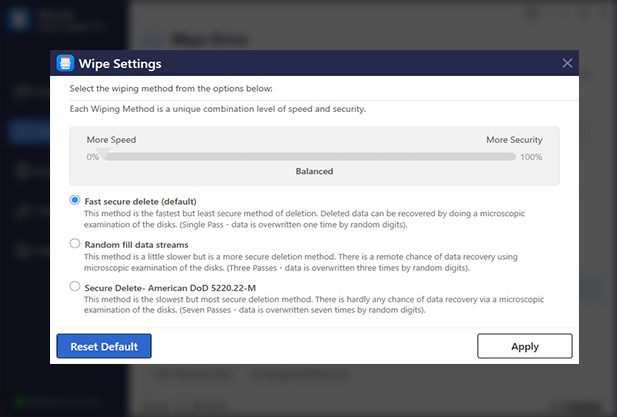The image size is (617, 417).
Task: Click 'Select the wiping method' instruction text
Action: click(171, 89)
